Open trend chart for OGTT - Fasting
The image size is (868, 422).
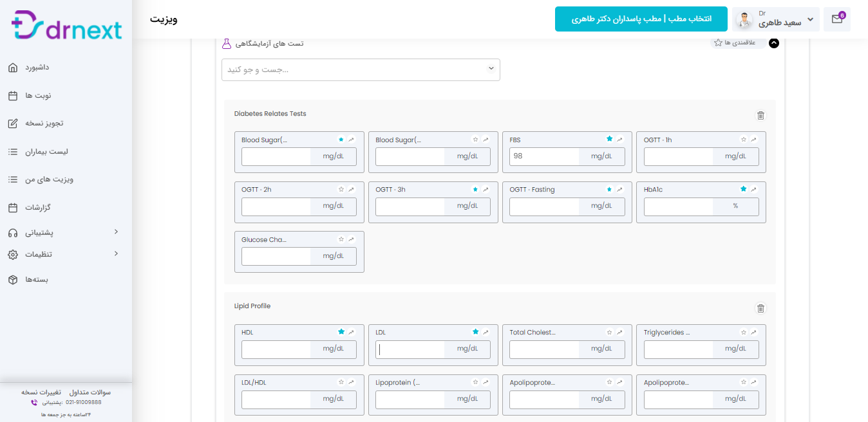(619, 190)
